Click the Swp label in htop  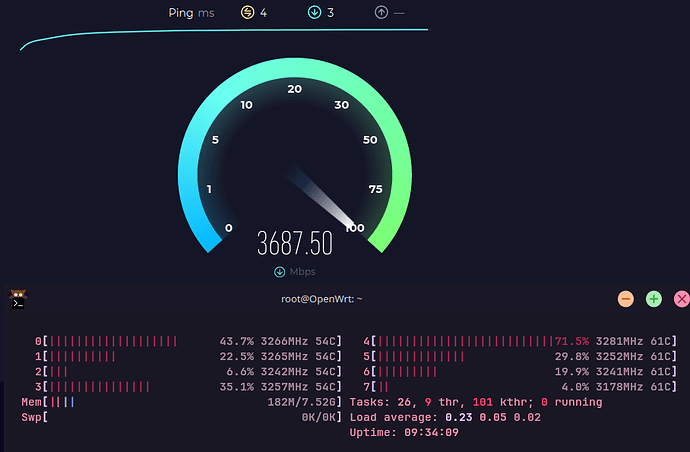[x=31, y=417]
